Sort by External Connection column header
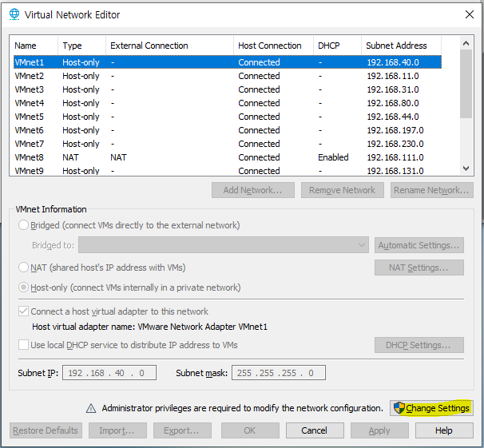 [170, 46]
